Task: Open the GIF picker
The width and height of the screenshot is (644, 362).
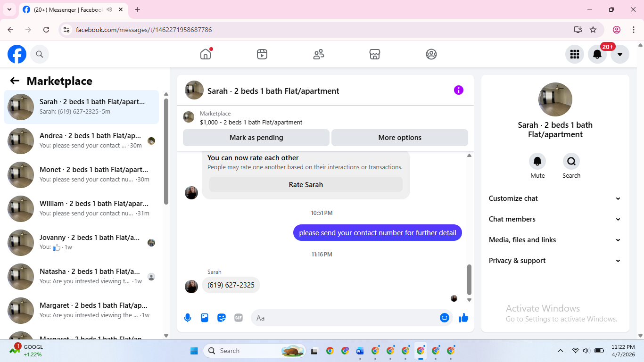Action: (x=239, y=318)
